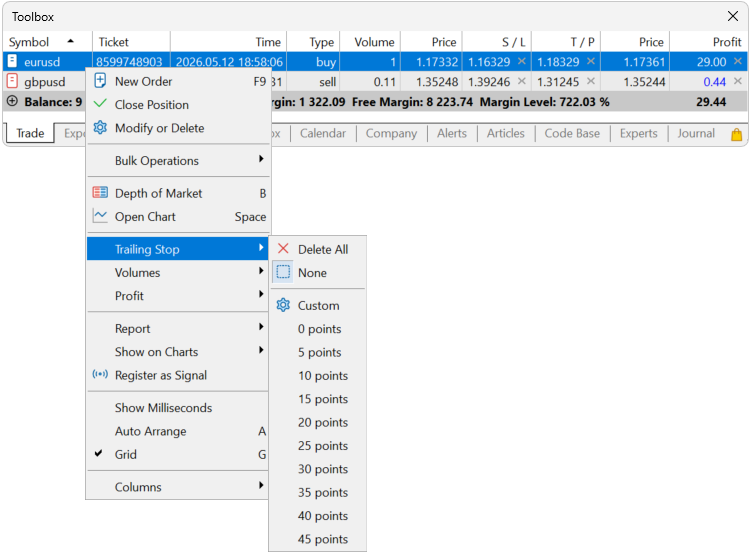Remove the eurusd take profit value

coord(591,61)
